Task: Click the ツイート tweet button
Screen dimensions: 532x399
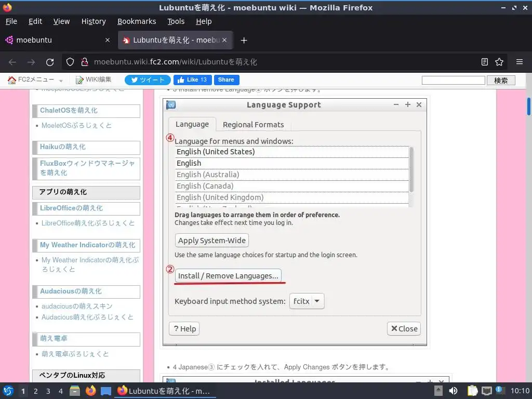Action: click(148, 79)
